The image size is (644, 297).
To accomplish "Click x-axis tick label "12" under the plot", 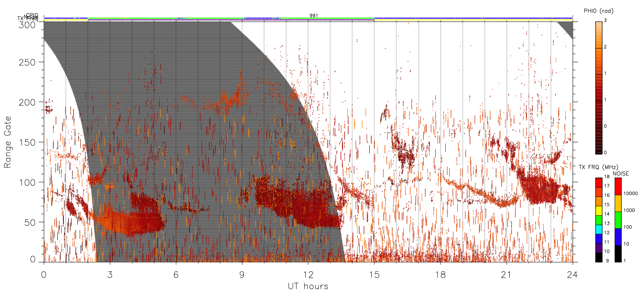I will point(308,275).
